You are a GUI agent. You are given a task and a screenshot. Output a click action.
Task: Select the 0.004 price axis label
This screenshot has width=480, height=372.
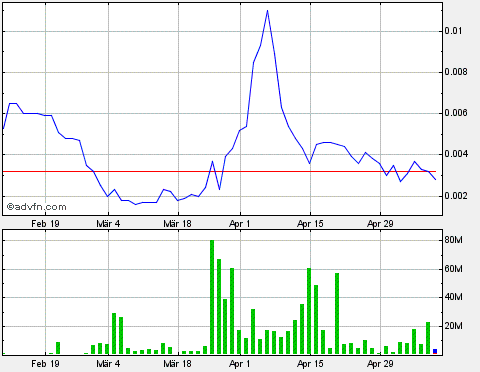(456, 154)
